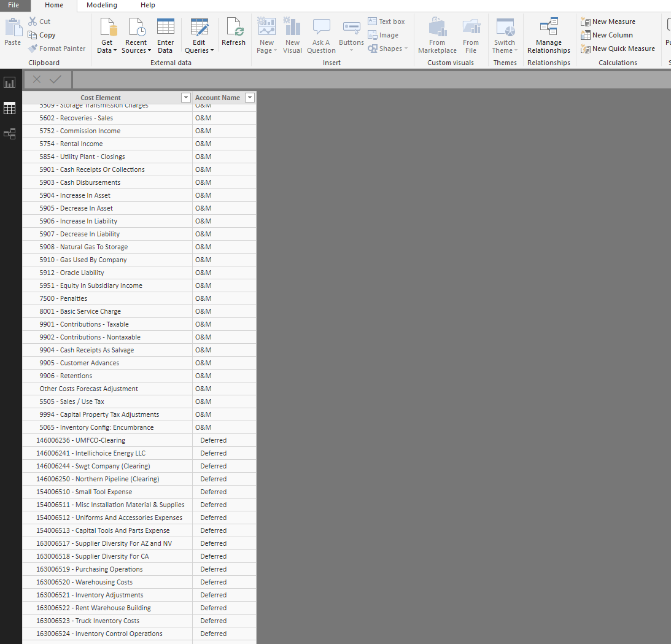Cancel formula with the X button
This screenshot has height=644, width=671.
tap(37, 79)
